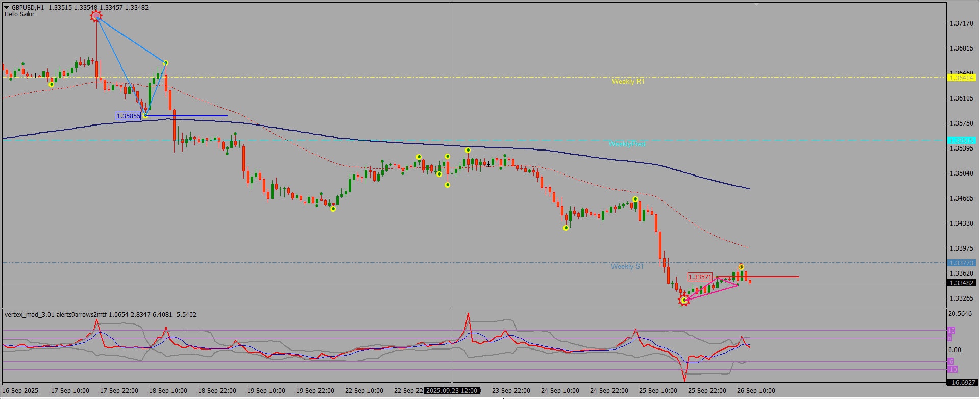Select the 1.33571 red price label

point(700,277)
